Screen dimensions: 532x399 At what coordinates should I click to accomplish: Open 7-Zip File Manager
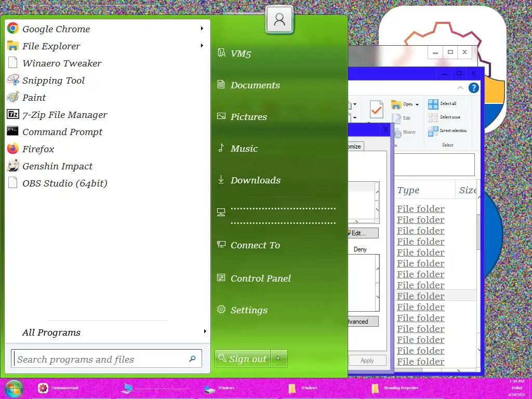pyautogui.click(x=108, y=115)
